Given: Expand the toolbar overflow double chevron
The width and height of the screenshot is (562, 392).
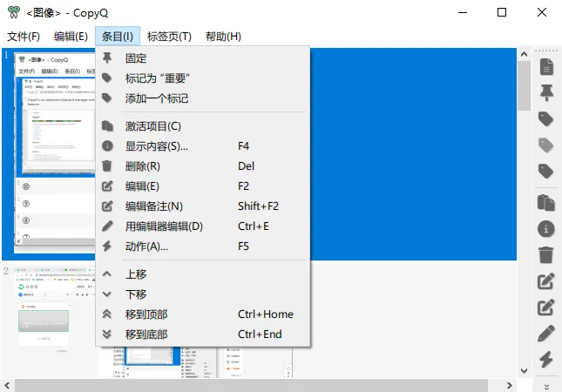Looking at the screenshot, I should point(546,387).
